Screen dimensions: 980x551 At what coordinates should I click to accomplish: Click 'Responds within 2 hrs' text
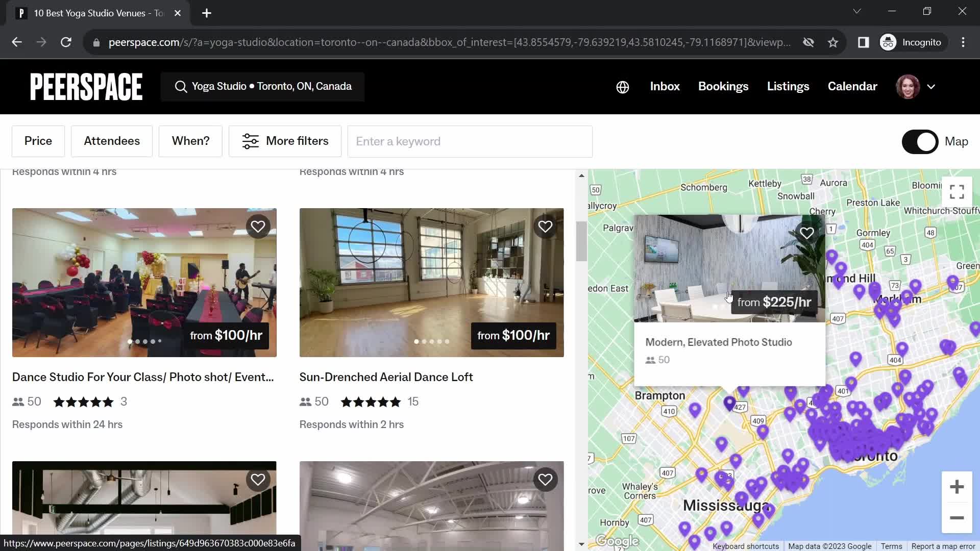click(x=352, y=424)
